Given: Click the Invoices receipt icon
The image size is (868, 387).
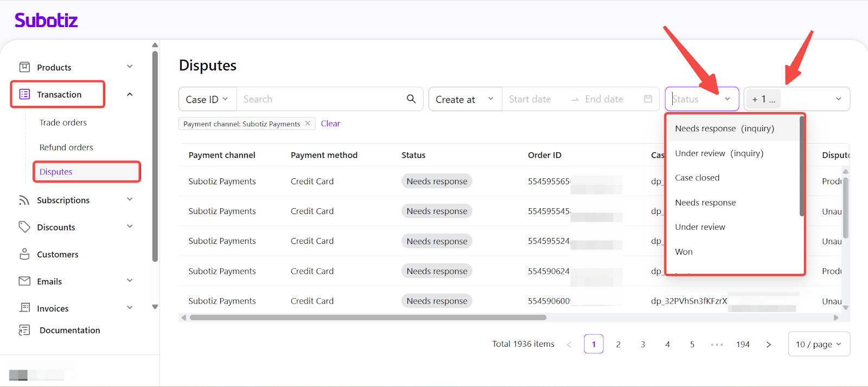Looking at the screenshot, I should (24, 308).
